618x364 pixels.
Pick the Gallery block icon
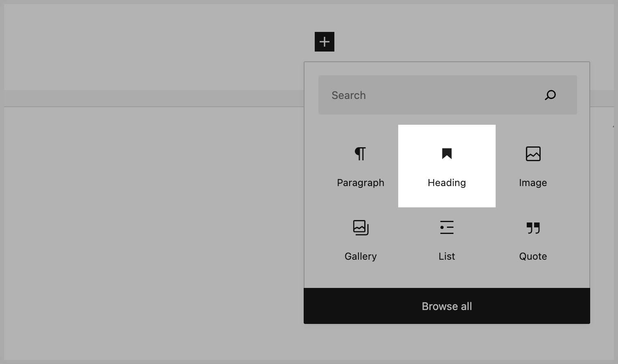[x=360, y=227]
